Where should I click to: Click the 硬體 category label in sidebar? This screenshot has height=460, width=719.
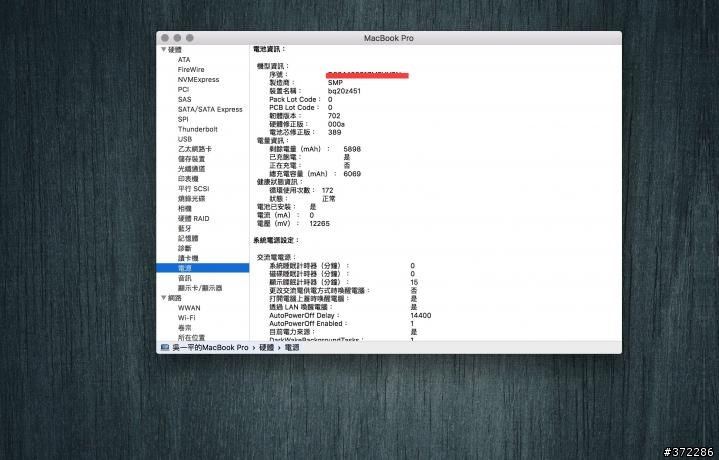[x=175, y=50]
